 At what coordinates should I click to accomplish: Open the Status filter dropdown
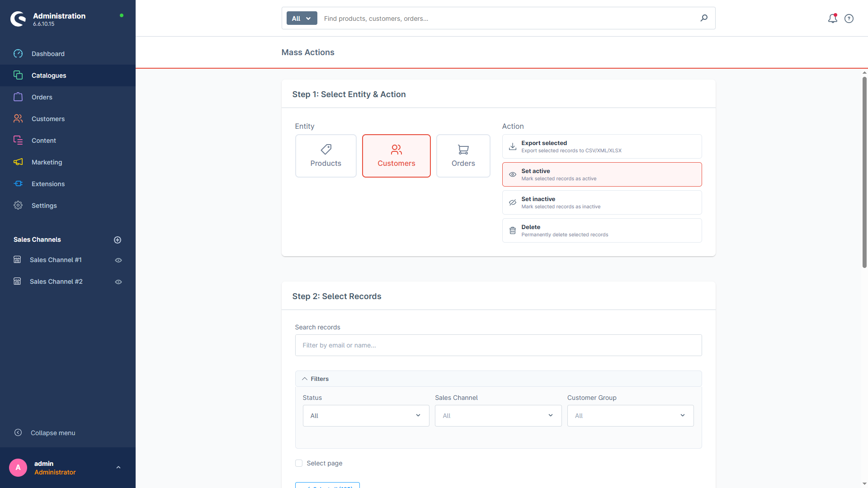(x=366, y=416)
